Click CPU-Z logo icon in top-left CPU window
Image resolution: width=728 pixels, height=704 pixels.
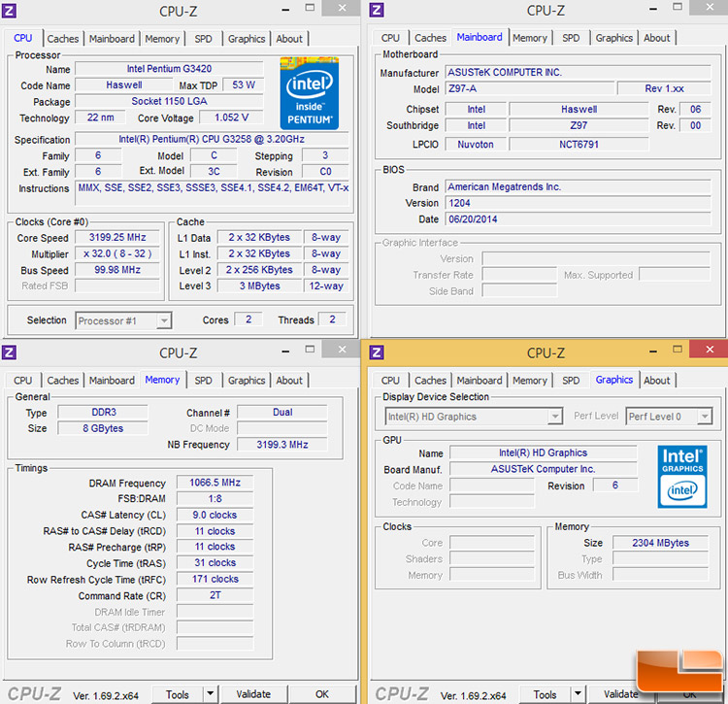coord(9,11)
